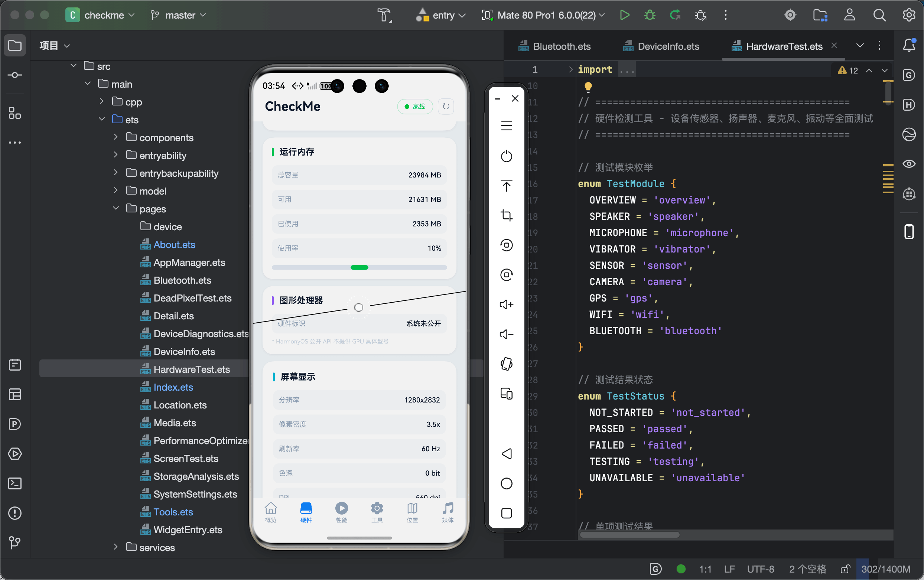This screenshot has width=924, height=580.
Task: Increase emulator volume
Action: pos(506,304)
